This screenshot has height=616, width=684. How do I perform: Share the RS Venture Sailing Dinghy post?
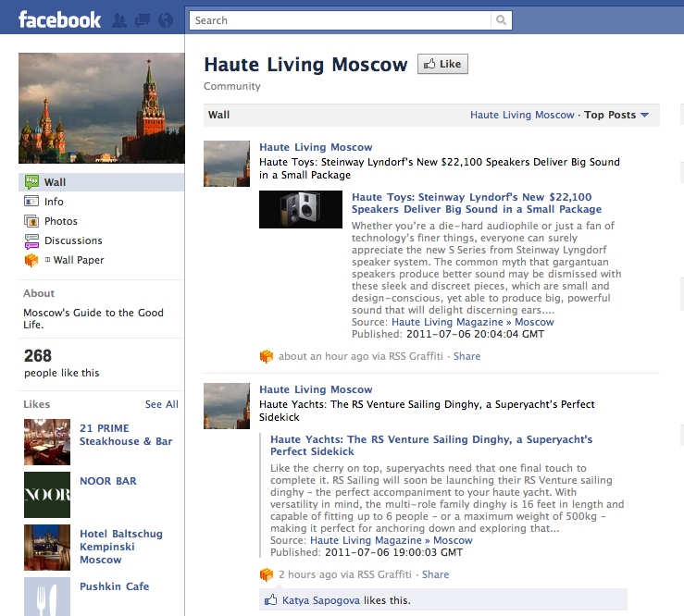(435, 574)
